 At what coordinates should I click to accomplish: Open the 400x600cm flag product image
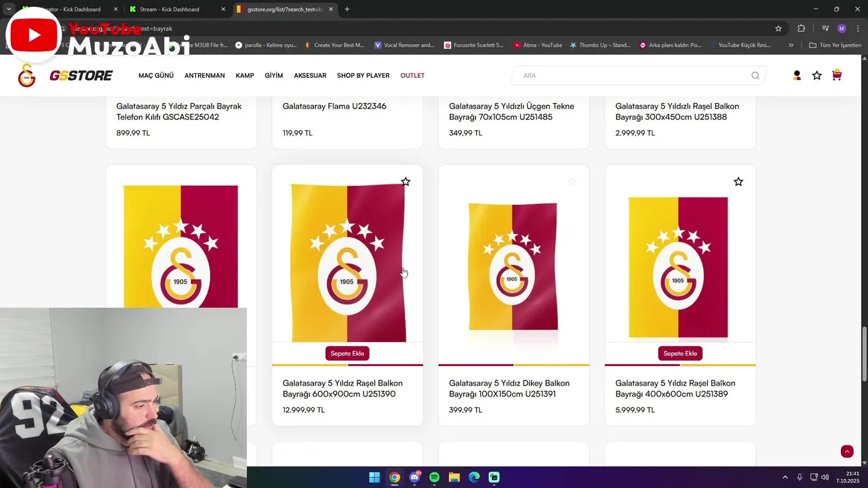678,267
